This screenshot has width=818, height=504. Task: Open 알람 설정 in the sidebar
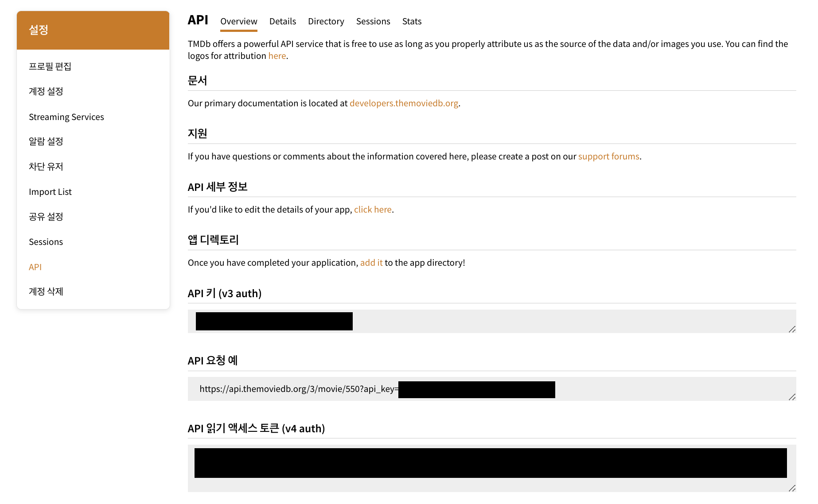click(46, 141)
